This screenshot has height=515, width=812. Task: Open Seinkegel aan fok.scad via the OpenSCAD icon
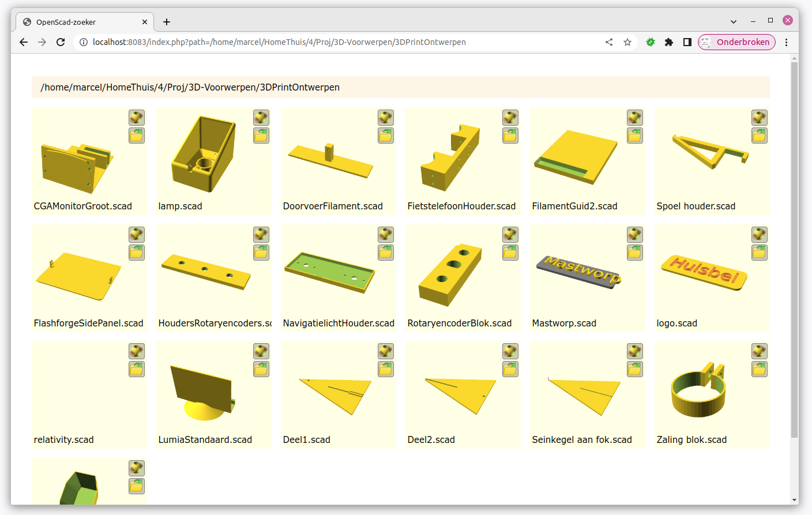635,351
